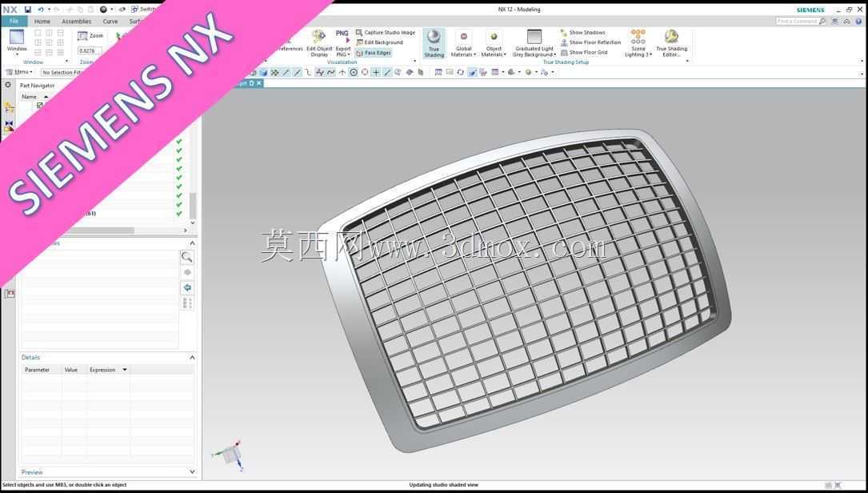Click the Save icon in title bar

click(x=28, y=10)
